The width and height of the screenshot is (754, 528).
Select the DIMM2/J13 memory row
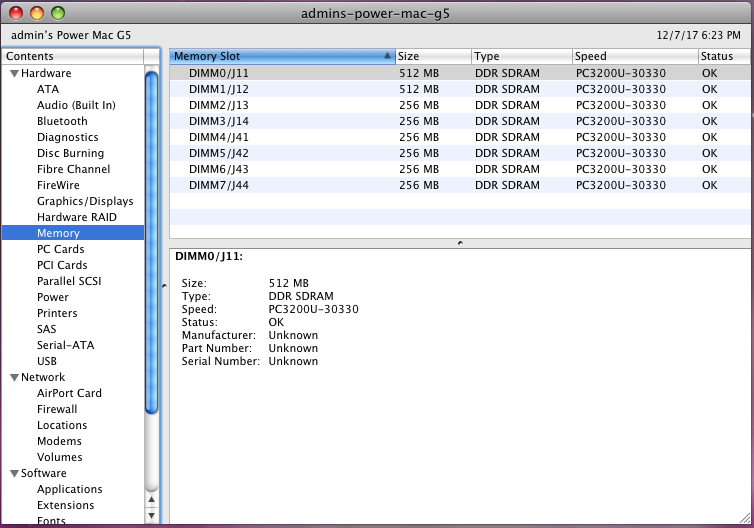click(460, 105)
